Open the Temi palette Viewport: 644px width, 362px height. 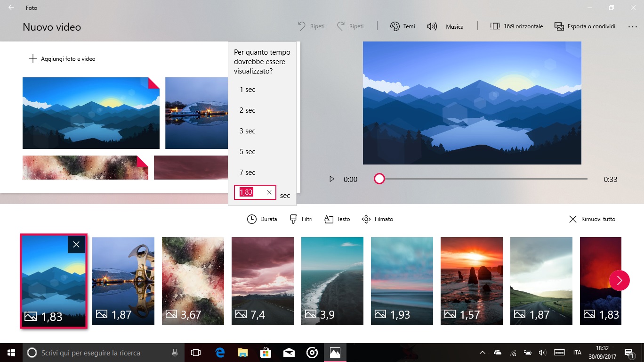pyautogui.click(x=402, y=26)
